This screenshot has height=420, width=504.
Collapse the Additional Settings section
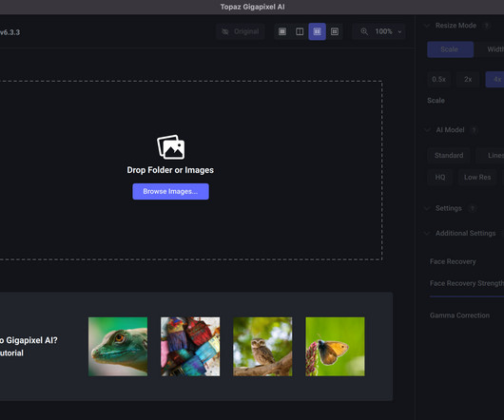(427, 234)
